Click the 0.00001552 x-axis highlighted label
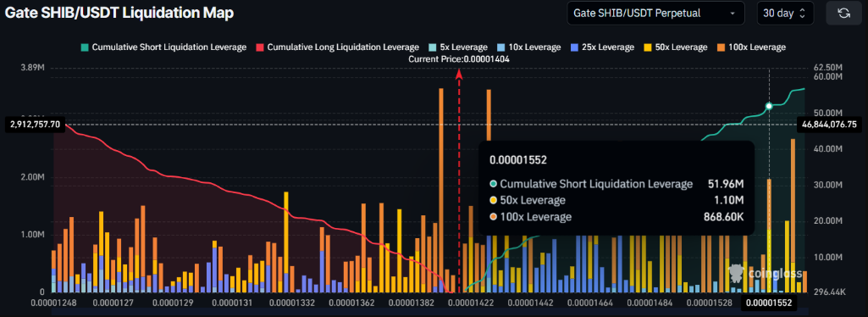The height and width of the screenshot is (317, 868). tap(769, 303)
